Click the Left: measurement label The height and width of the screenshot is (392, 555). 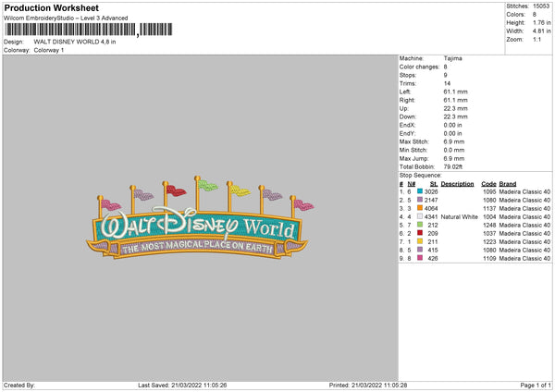click(405, 92)
